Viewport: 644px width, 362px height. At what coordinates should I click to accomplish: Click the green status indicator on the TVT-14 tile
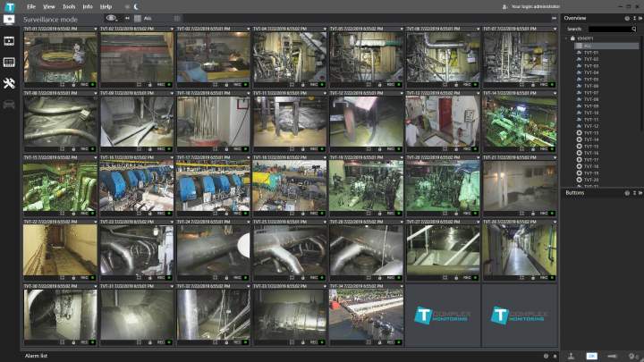pos(553,149)
